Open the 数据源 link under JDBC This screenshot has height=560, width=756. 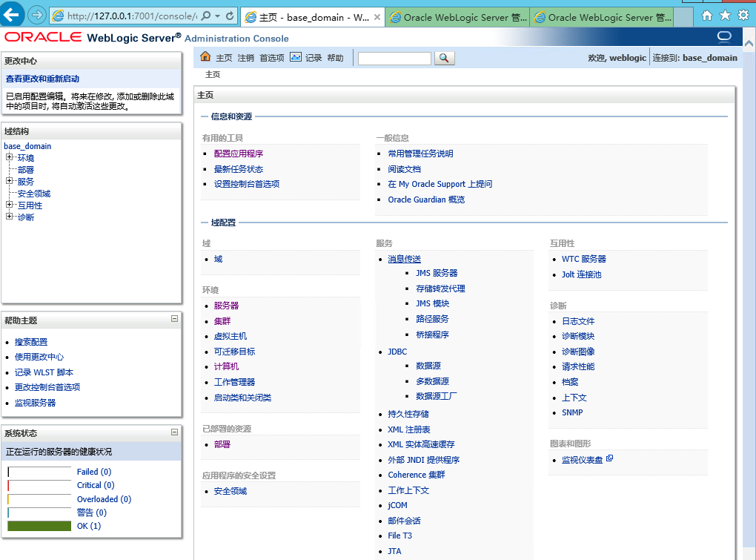pos(428,366)
